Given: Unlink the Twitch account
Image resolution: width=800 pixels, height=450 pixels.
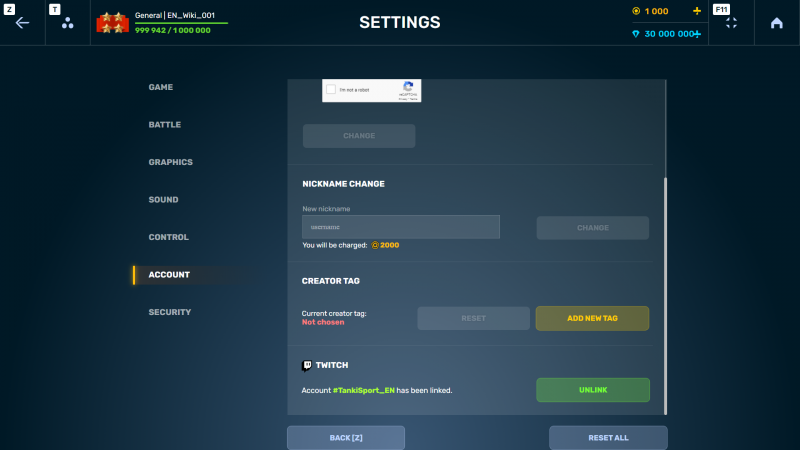Looking at the screenshot, I should [592, 390].
